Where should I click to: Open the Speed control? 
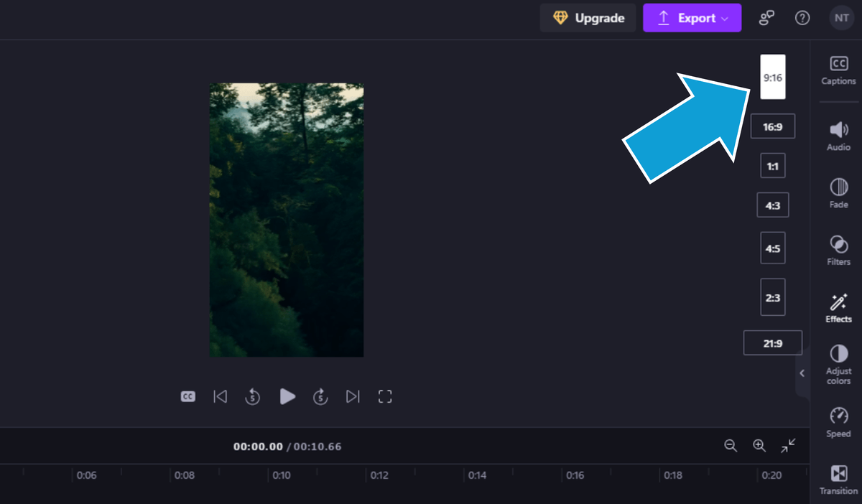(x=838, y=422)
